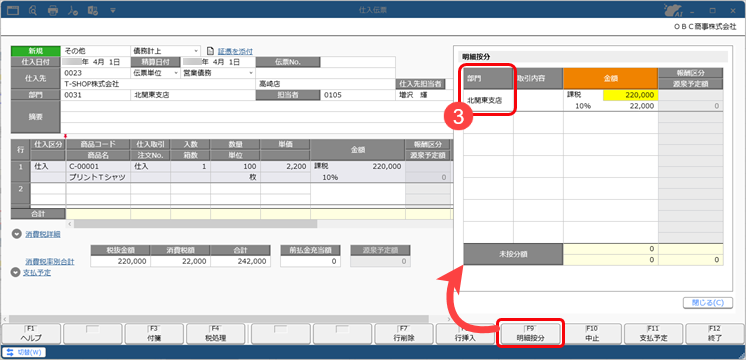
Task: Click the F3 付箋 function key
Action: pyautogui.click(x=153, y=333)
